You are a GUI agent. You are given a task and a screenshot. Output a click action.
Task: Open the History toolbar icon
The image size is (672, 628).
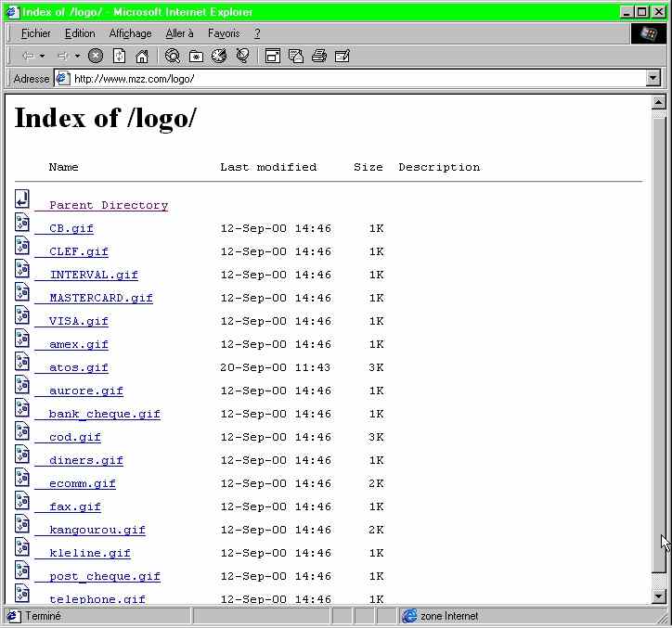[x=219, y=56]
